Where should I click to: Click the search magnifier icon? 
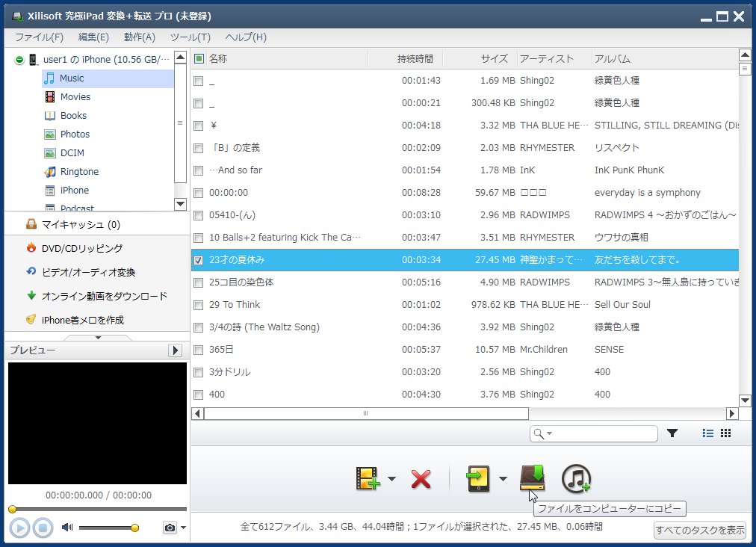(x=539, y=433)
